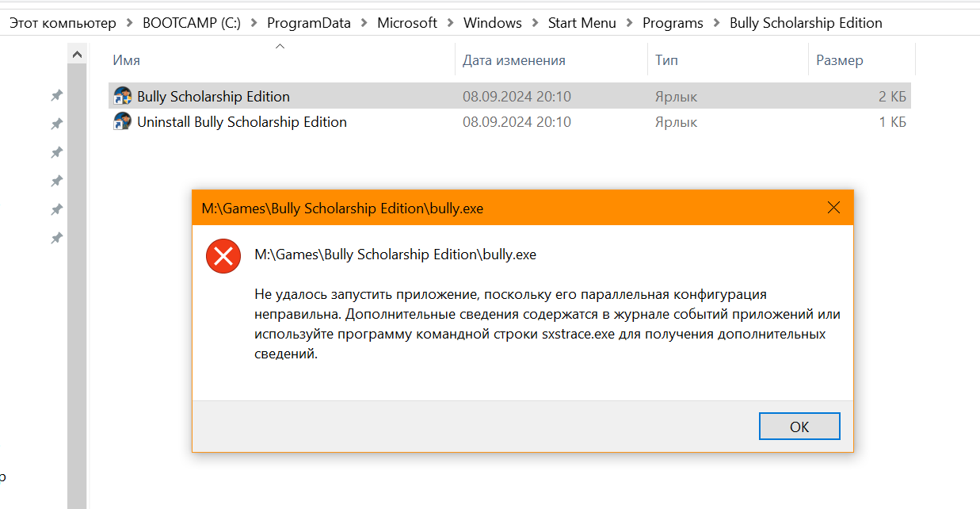Expand the chevron after Microsoft
Screen dimensions: 980x509
451,23
